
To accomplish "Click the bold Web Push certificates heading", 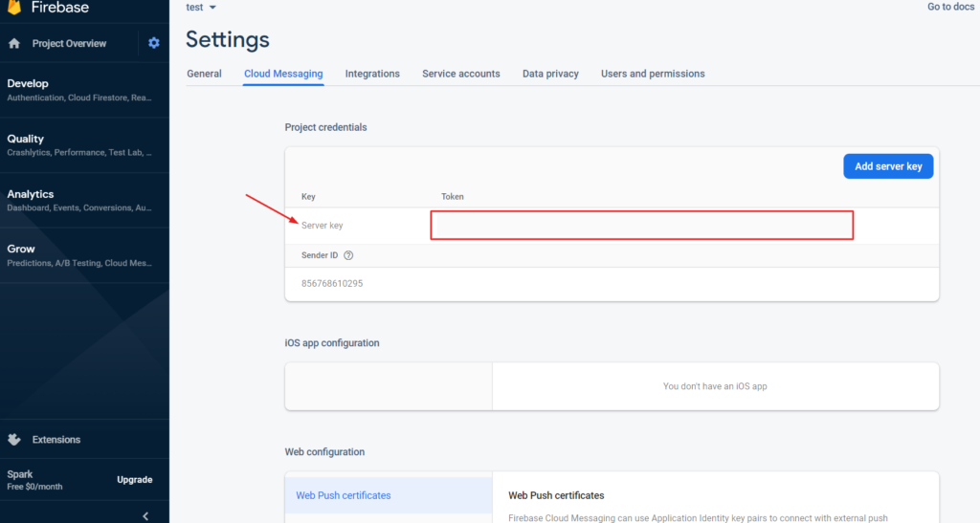I will point(556,495).
